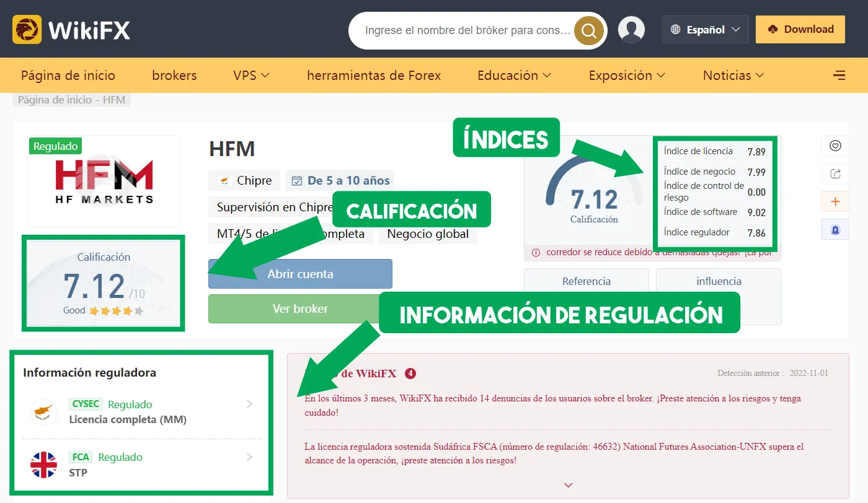Click Índice de negocio 7.99
The height and width of the screenshot is (503, 868).
(714, 172)
